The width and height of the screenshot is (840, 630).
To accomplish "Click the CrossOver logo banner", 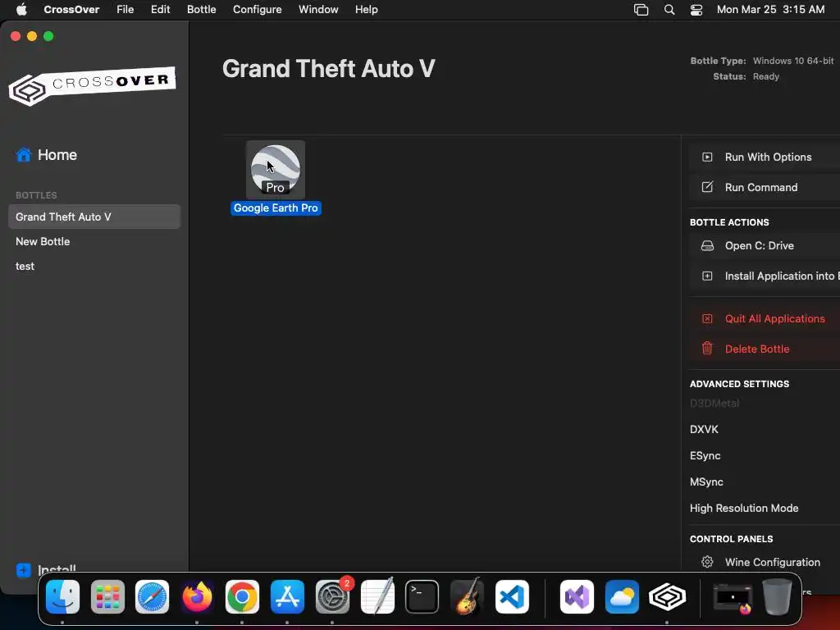I will tap(92, 86).
